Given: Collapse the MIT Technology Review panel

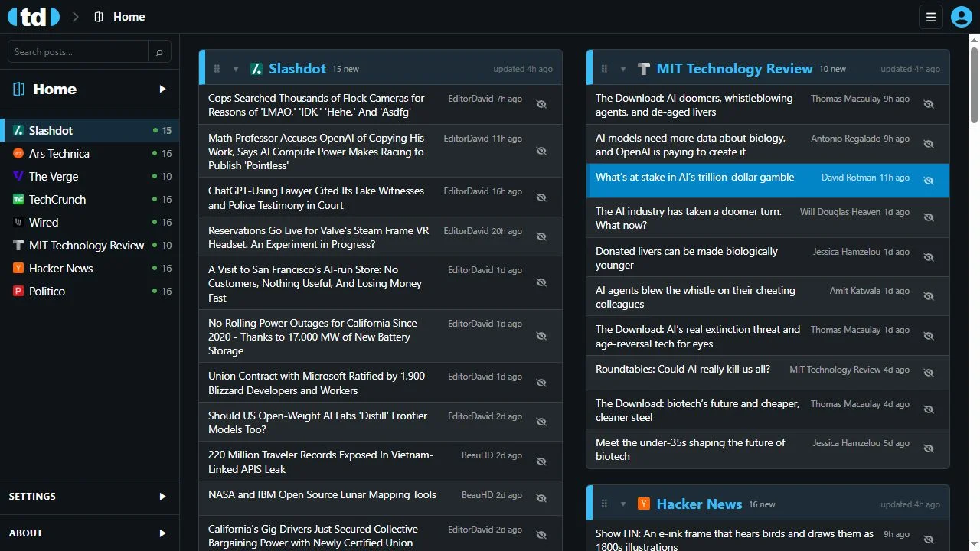Looking at the screenshot, I should [x=623, y=69].
